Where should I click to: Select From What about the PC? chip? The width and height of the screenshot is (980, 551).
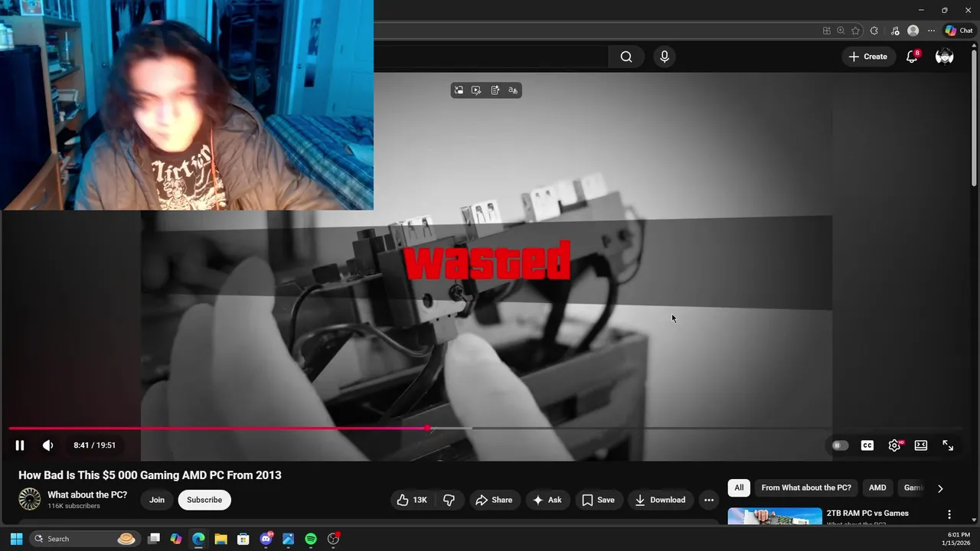[806, 487]
